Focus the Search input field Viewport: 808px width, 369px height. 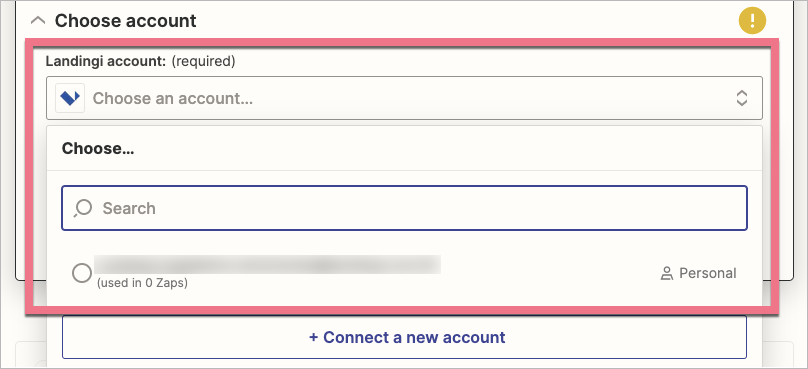(x=404, y=208)
